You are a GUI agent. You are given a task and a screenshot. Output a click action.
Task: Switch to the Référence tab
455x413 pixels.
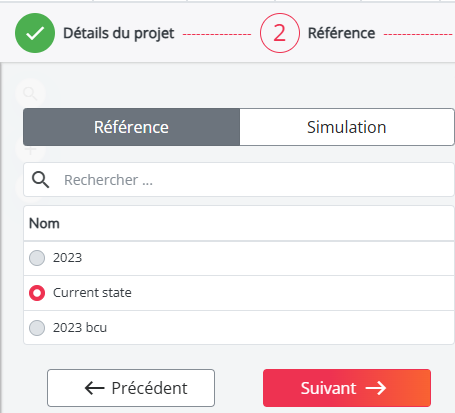131,127
